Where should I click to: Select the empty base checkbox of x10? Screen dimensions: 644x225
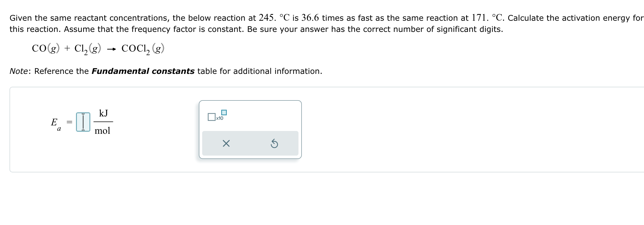[x=211, y=117]
